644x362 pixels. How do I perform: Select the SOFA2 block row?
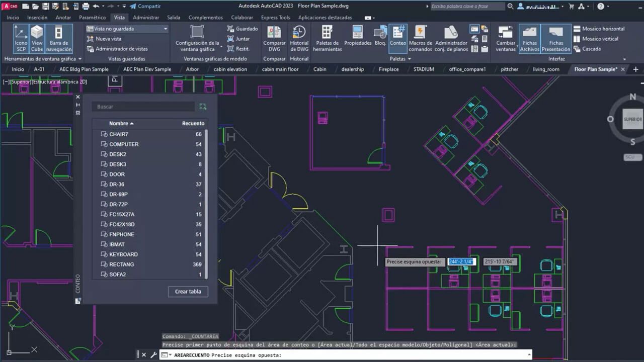coord(149,275)
